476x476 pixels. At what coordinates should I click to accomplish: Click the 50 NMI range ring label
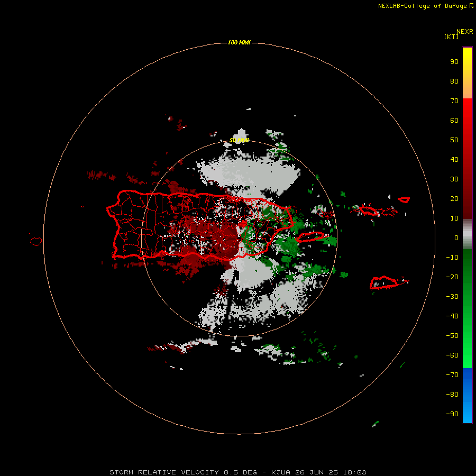pos(239,140)
